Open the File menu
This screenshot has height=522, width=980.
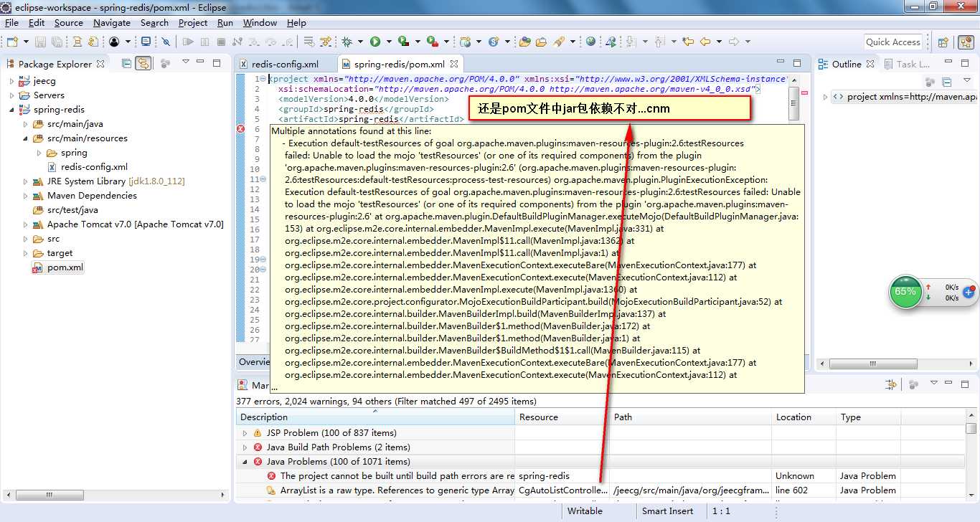tap(11, 23)
